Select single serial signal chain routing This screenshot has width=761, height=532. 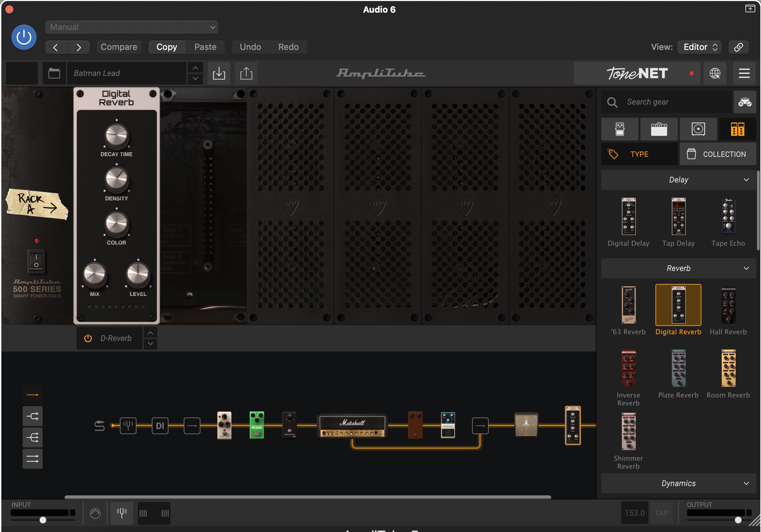(33, 395)
